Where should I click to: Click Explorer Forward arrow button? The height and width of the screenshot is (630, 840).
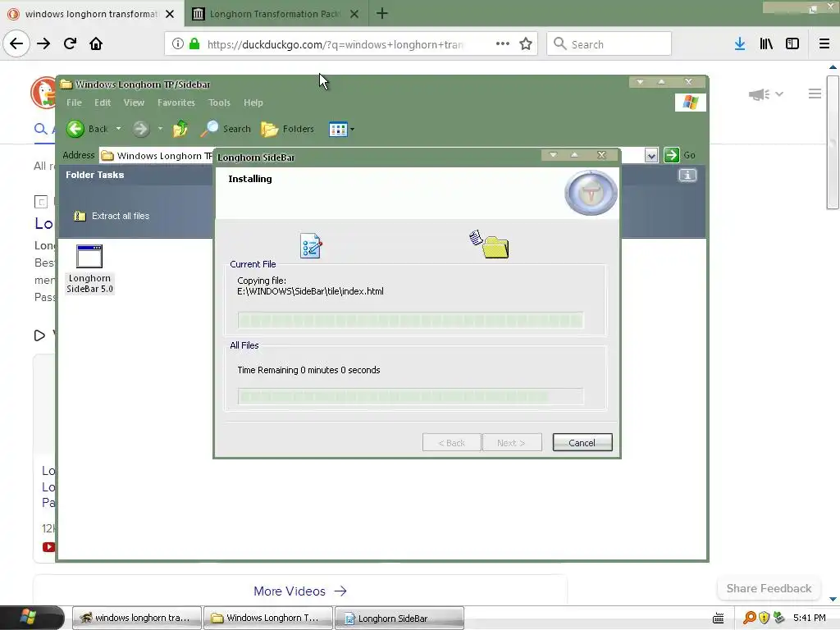coord(141,129)
